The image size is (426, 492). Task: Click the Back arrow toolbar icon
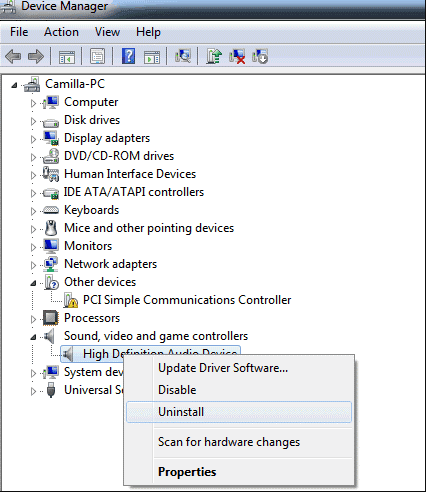[x=13, y=56]
